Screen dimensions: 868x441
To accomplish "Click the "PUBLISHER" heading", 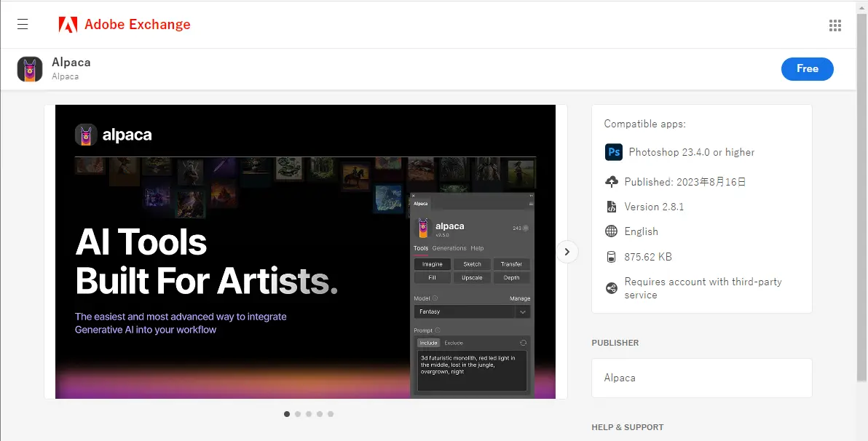I will point(615,343).
